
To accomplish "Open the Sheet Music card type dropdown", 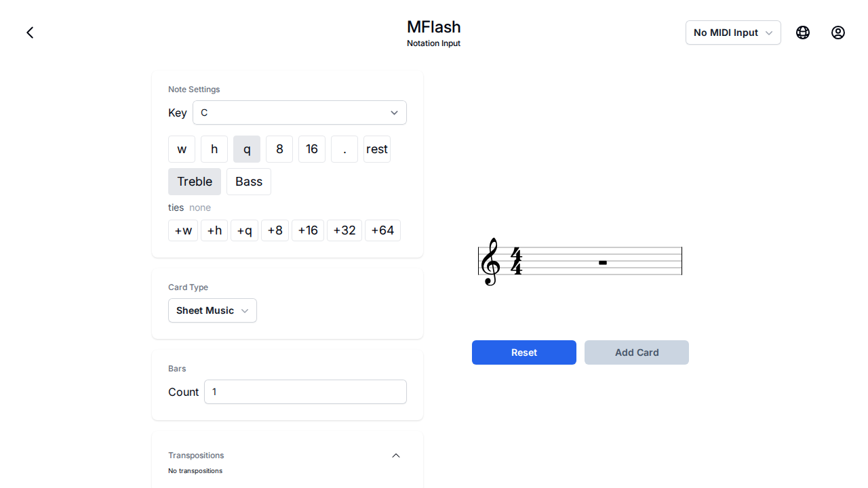I will pyautogui.click(x=212, y=310).
